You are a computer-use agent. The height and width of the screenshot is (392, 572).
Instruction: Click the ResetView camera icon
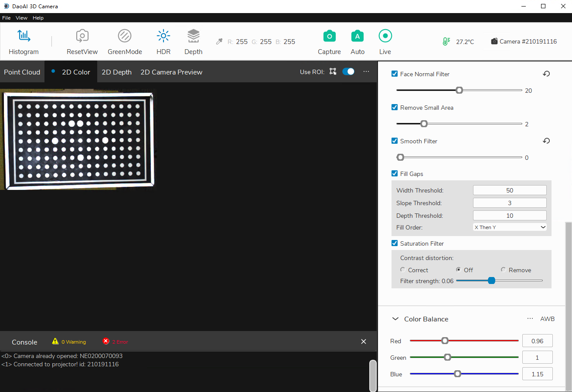82,36
